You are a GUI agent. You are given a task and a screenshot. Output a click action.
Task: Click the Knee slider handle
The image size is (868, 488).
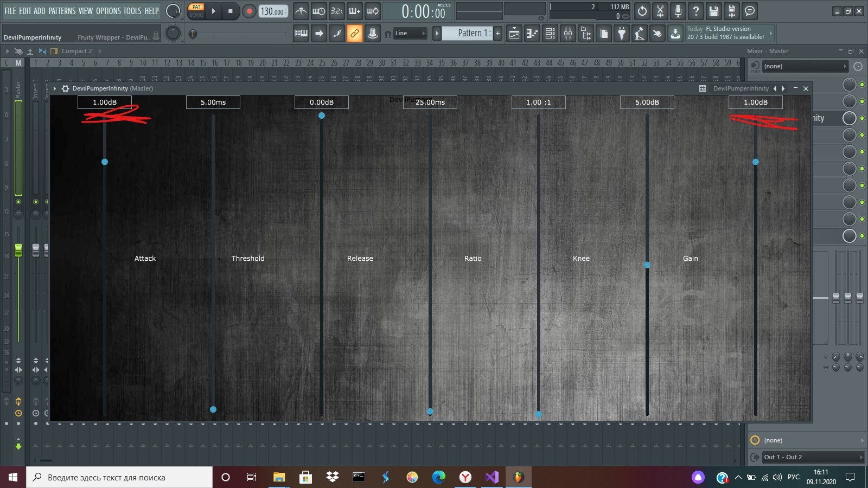pyautogui.click(x=647, y=265)
